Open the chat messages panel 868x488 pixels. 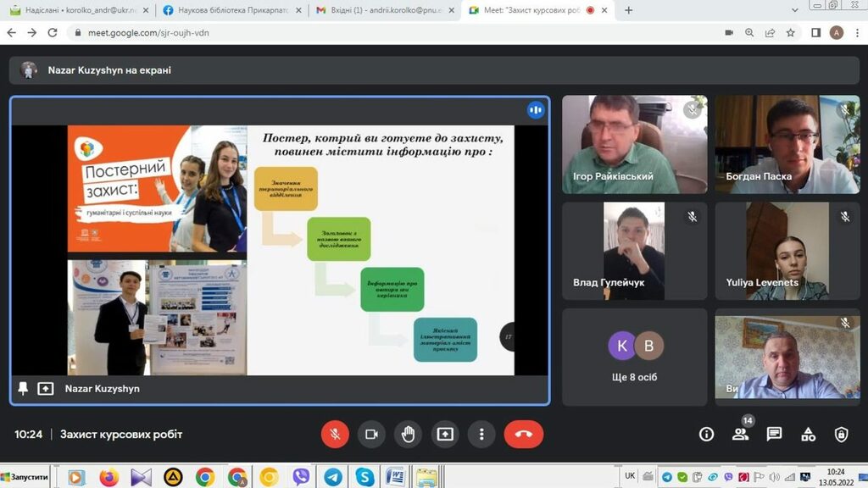[x=774, y=435]
